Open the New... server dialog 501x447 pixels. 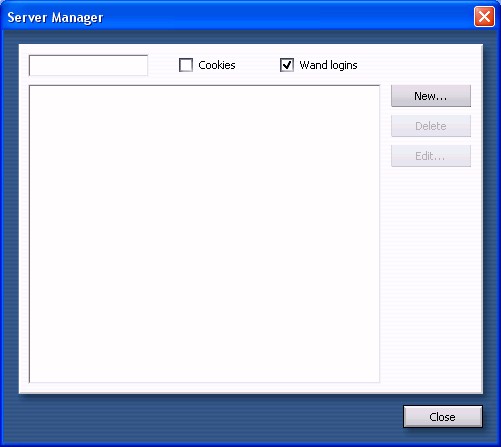click(x=431, y=96)
